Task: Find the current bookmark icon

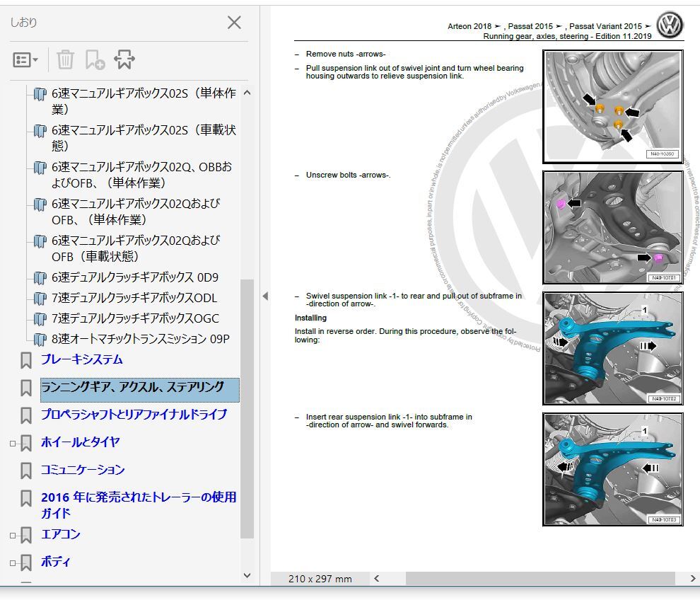Action: pyautogui.click(x=124, y=59)
